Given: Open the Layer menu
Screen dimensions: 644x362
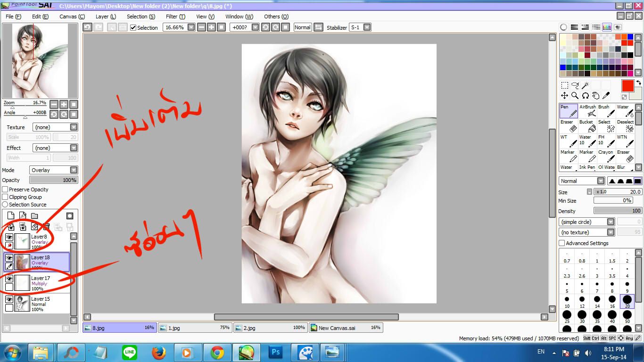Looking at the screenshot, I should coord(106,16).
